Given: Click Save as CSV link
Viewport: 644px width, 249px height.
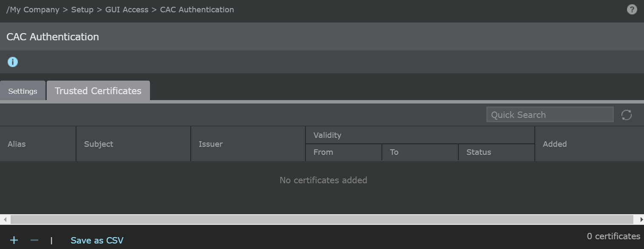Looking at the screenshot, I should [97, 241].
